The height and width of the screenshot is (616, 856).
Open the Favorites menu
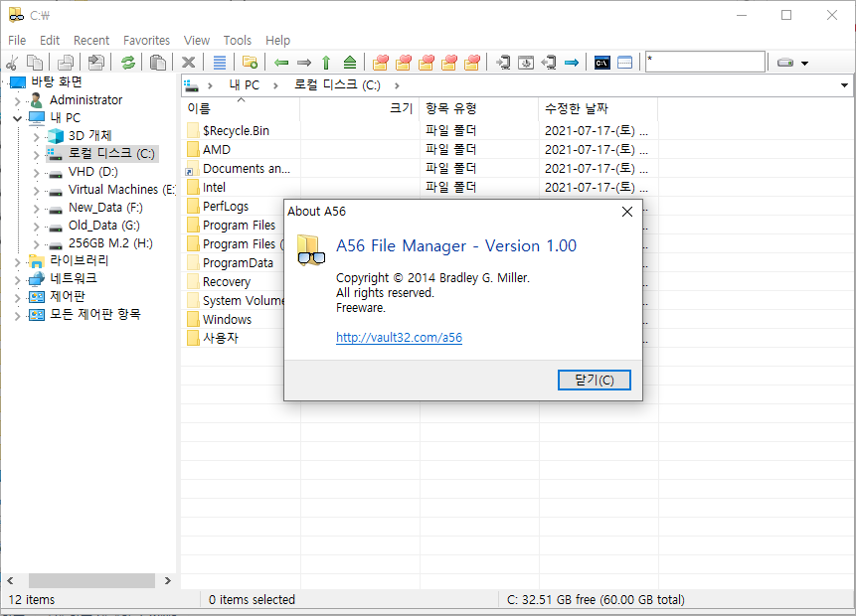(146, 41)
